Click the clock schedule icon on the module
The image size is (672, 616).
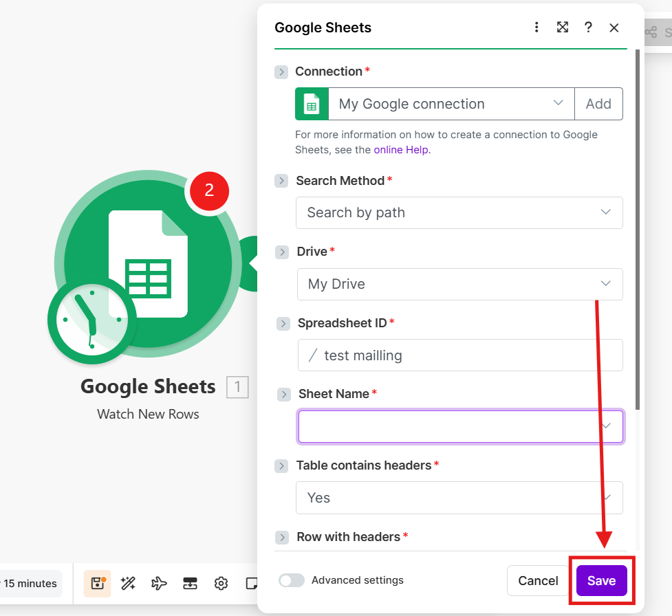[91, 320]
